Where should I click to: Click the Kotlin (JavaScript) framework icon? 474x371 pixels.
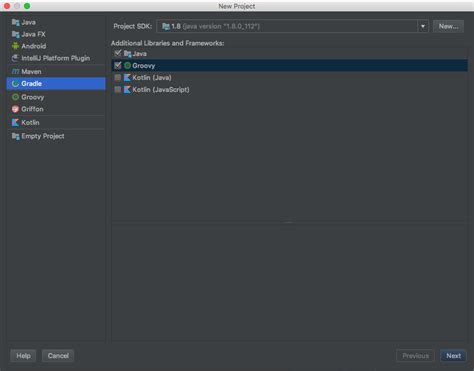(127, 90)
